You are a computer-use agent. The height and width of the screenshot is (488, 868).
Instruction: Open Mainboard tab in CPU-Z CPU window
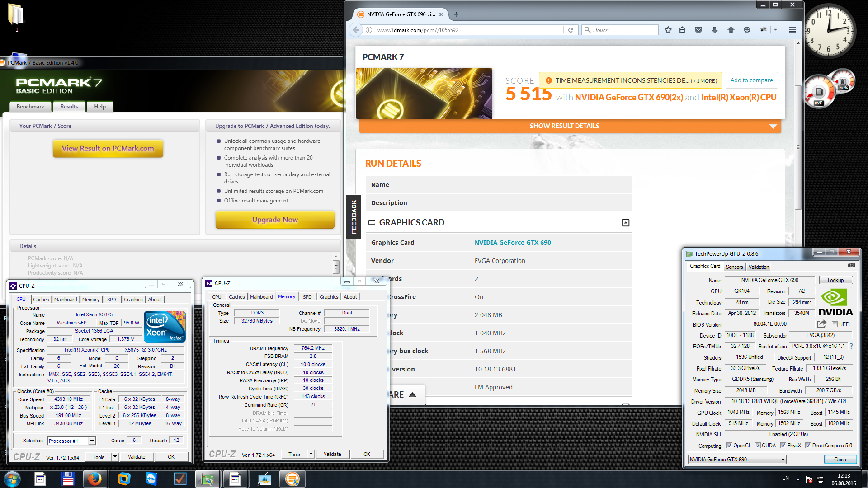coord(66,300)
